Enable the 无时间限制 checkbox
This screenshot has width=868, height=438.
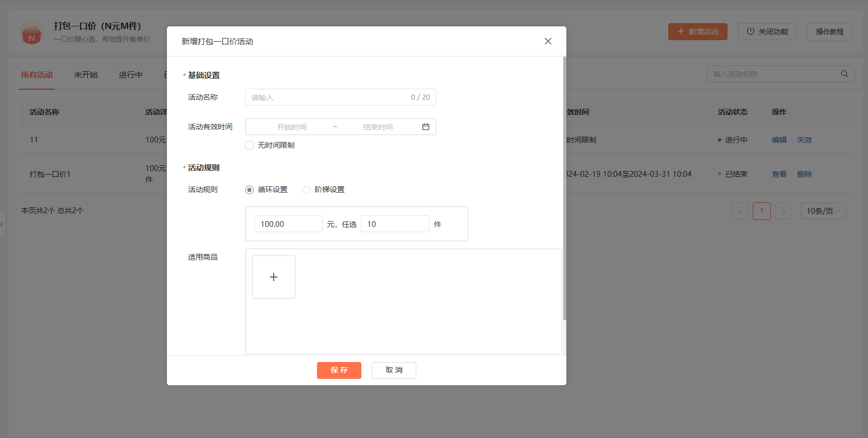[x=249, y=145]
